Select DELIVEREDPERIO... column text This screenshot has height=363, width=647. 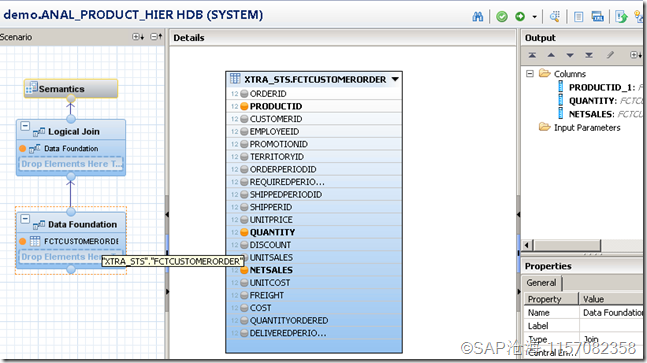coord(288,333)
